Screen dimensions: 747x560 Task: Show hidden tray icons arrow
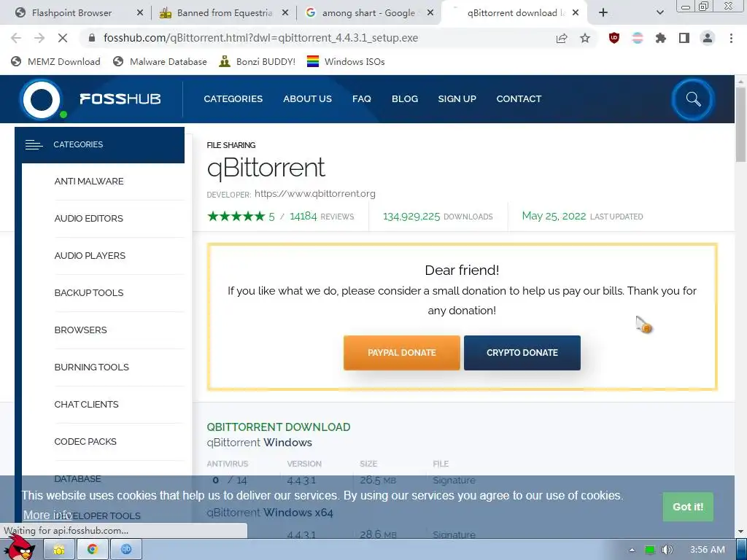pos(632,550)
